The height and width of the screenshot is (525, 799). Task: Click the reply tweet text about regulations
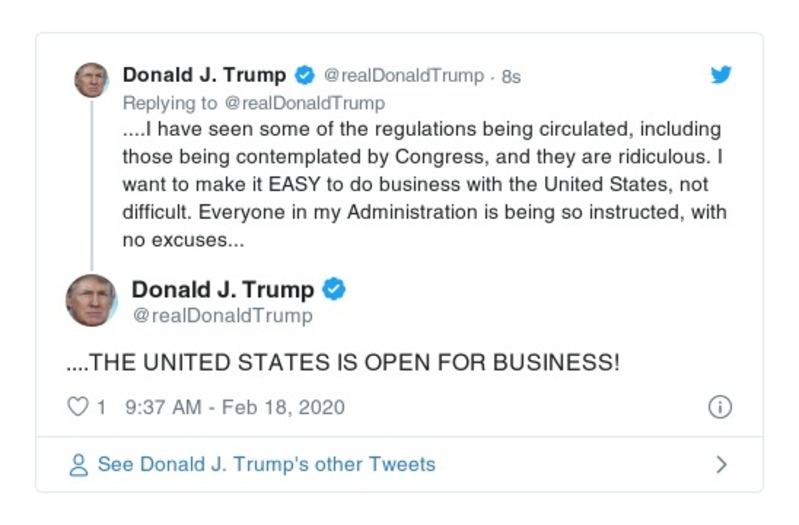(x=420, y=185)
